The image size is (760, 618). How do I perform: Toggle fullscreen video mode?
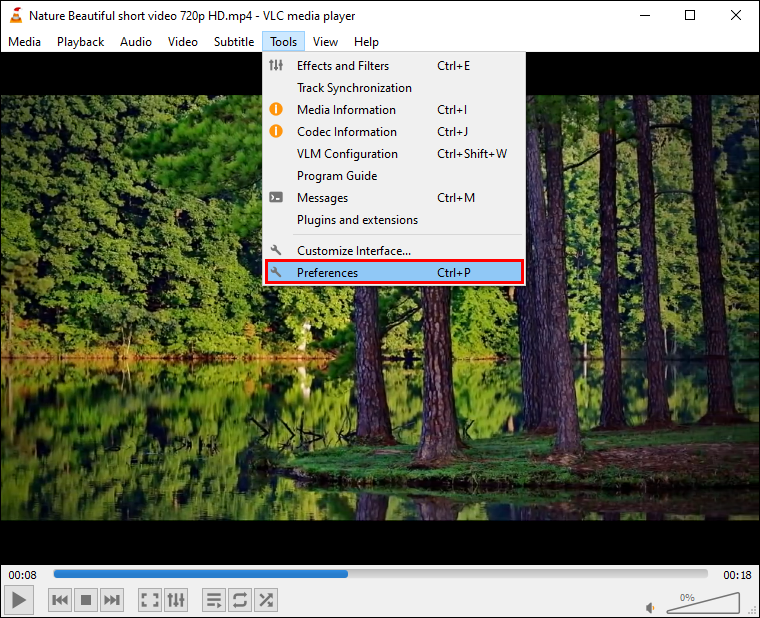[x=150, y=600]
